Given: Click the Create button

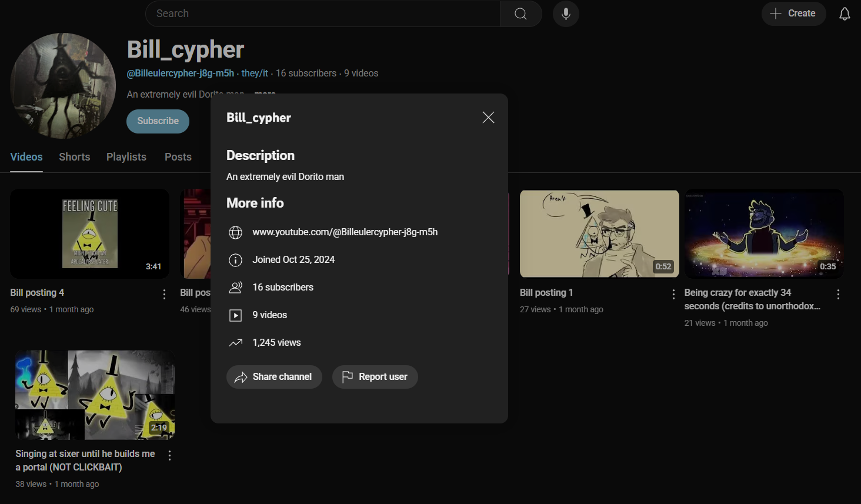Looking at the screenshot, I should pos(793,14).
